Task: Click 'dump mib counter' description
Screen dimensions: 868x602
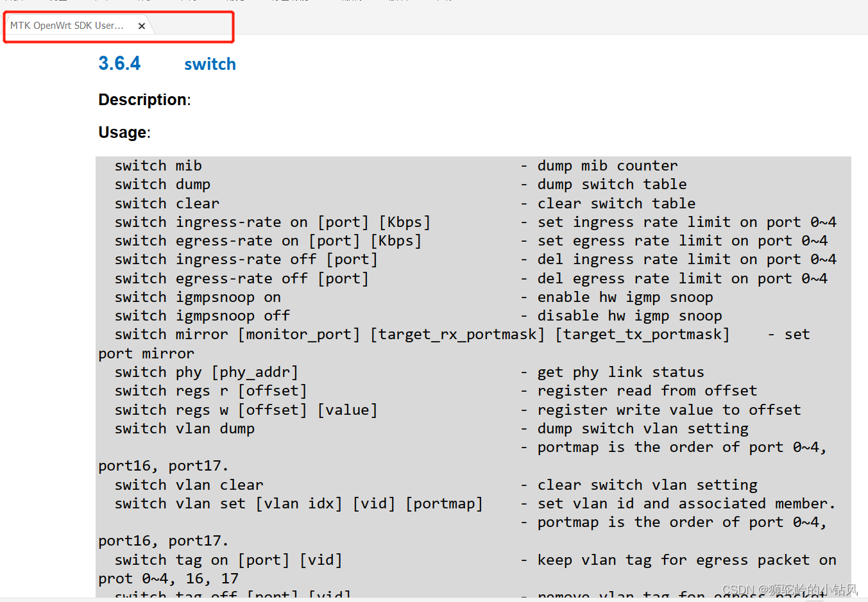Action: pos(608,166)
